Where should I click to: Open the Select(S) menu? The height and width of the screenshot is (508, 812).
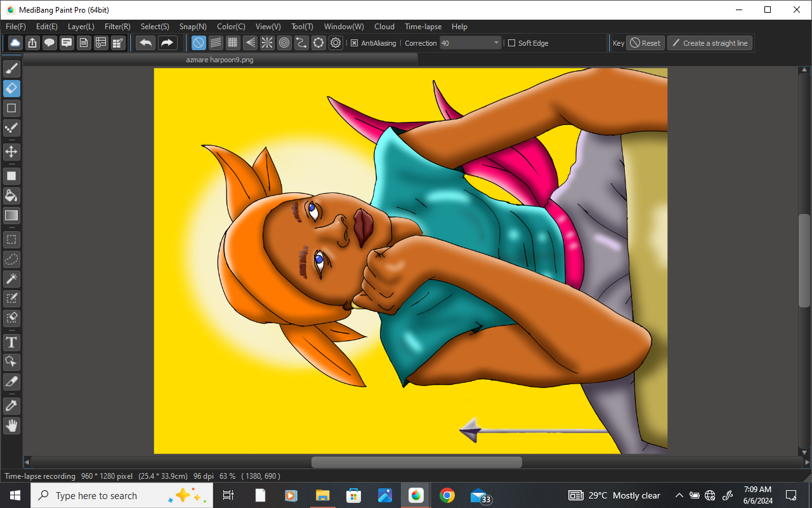155,27
